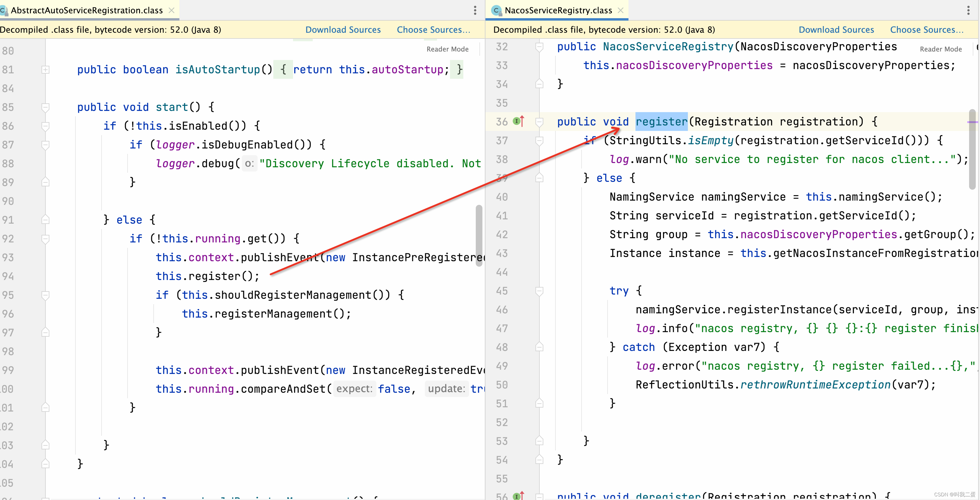This screenshot has height=500, width=980.
Task: Click implements-method gutter icon at line 36
Action: [518, 121]
